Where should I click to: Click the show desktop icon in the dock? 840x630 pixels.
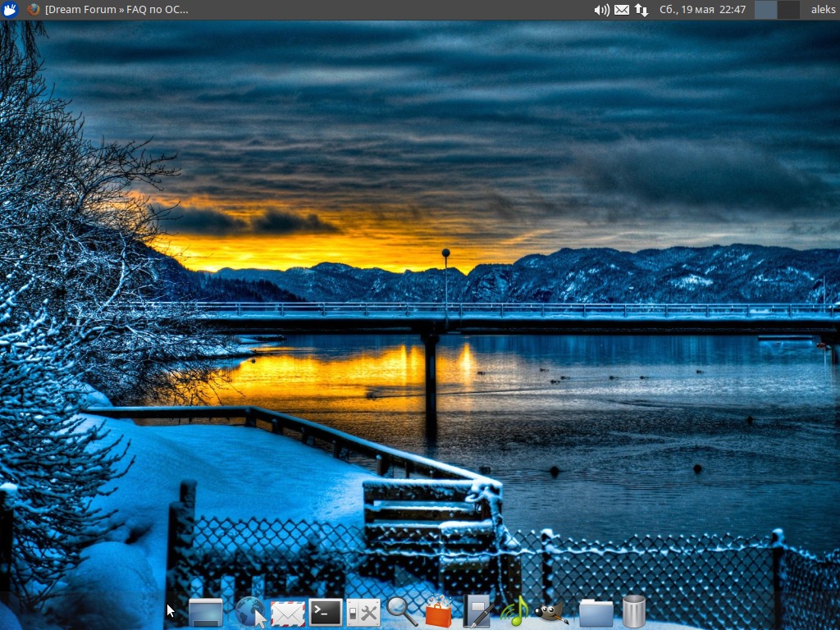click(206, 612)
